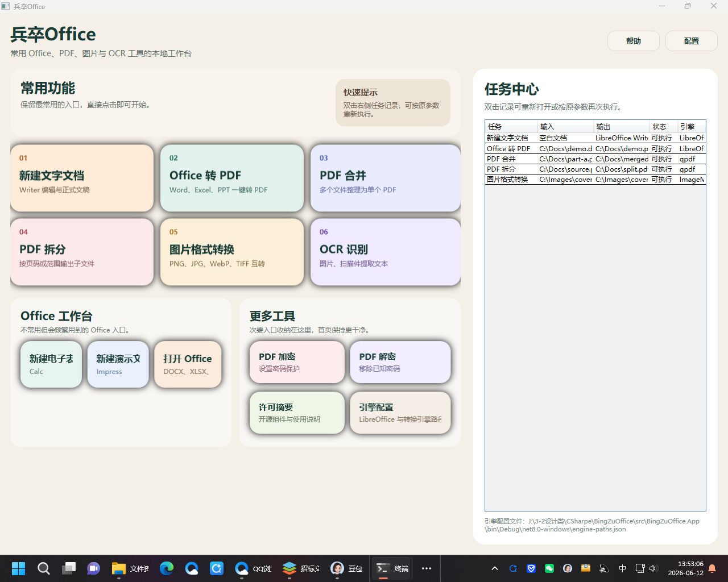The height and width of the screenshot is (582, 728).
Task: Open Task View on the taskbar
Action: (69, 568)
